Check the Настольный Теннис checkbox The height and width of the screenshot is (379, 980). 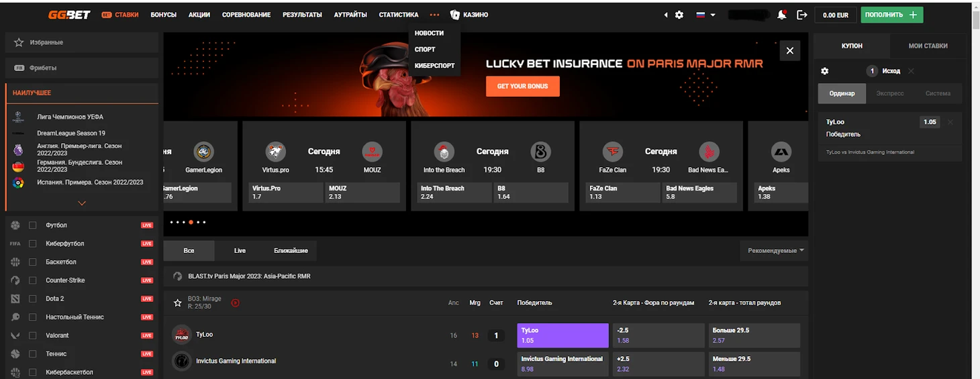(x=33, y=317)
